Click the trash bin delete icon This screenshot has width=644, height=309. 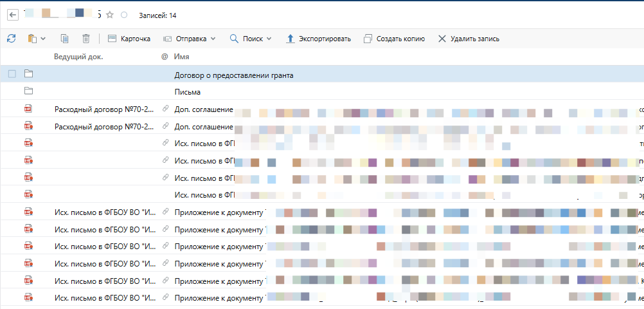tap(86, 39)
